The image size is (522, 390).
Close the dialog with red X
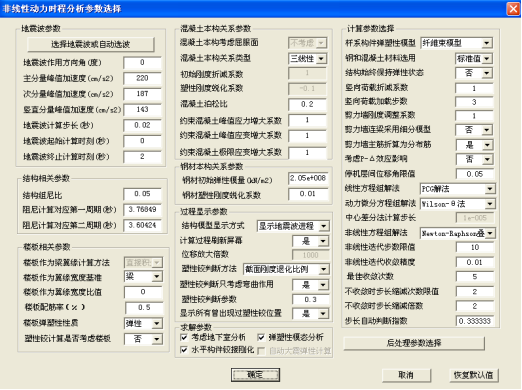click(x=513, y=9)
